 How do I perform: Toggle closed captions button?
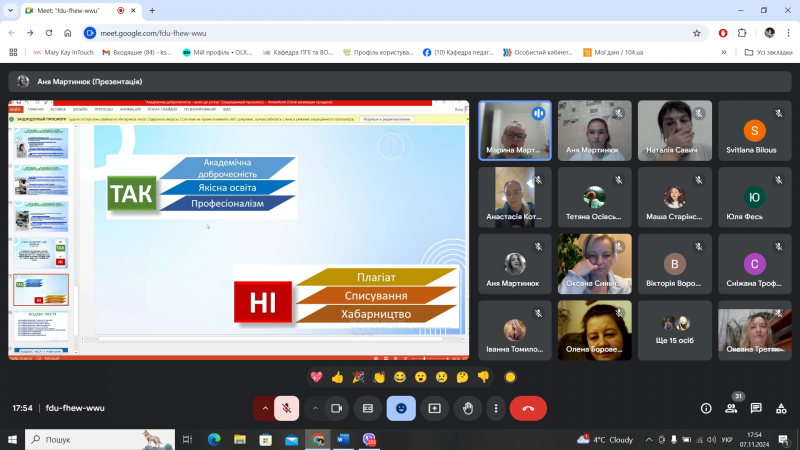(x=368, y=408)
